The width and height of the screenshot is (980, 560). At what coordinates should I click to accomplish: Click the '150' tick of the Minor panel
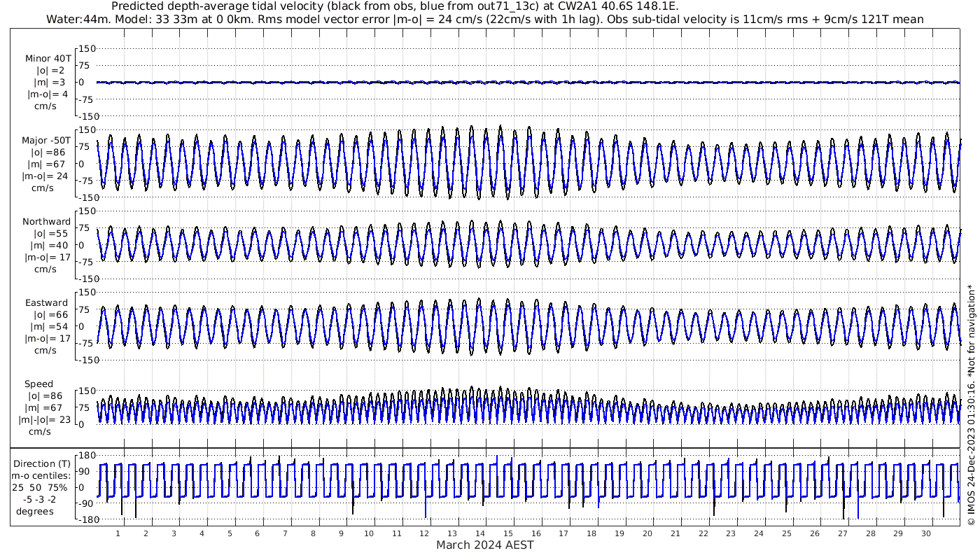click(x=86, y=48)
